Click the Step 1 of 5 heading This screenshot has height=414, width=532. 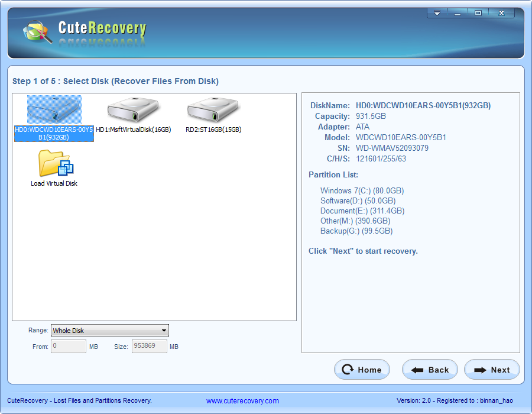pos(115,81)
